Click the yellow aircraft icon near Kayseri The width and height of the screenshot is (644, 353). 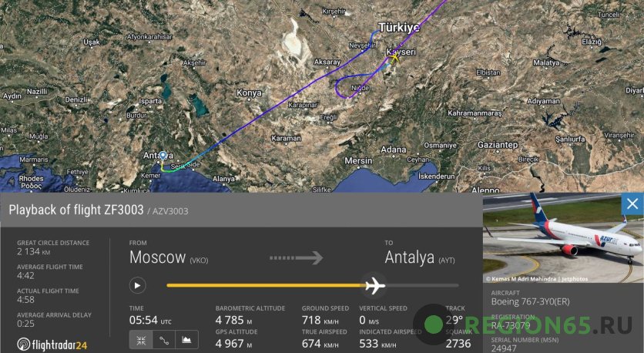[394, 58]
